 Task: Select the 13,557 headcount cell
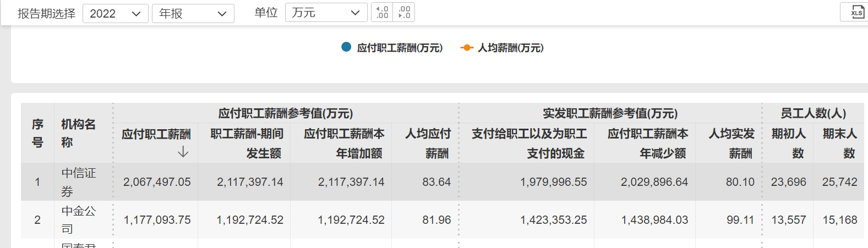click(x=789, y=220)
